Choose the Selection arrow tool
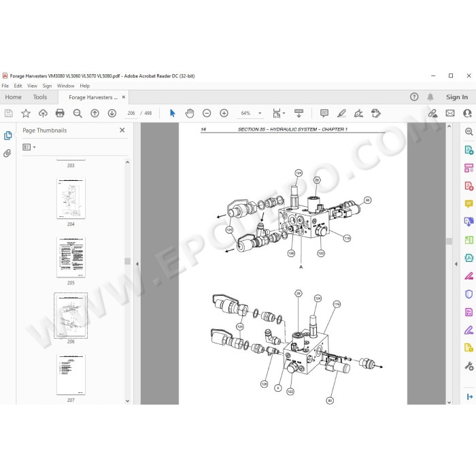The height and width of the screenshot is (476, 476). click(x=172, y=114)
